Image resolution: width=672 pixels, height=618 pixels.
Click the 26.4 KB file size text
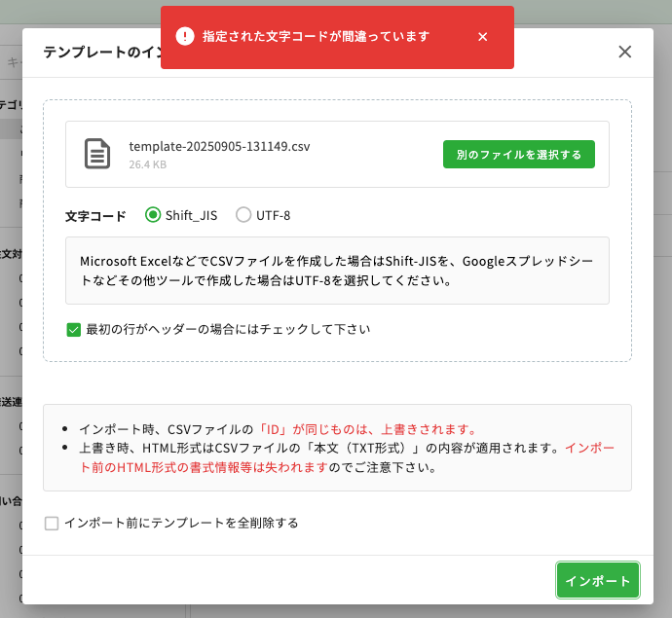coord(148,164)
